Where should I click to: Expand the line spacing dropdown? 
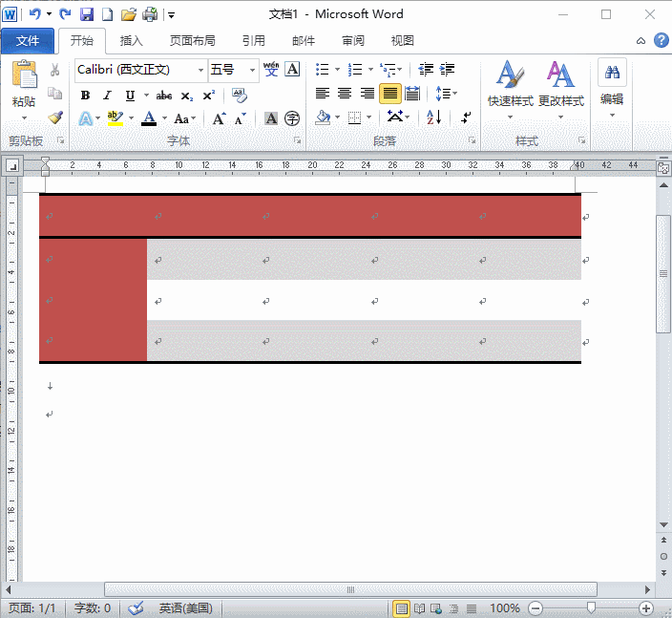click(x=446, y=94)
